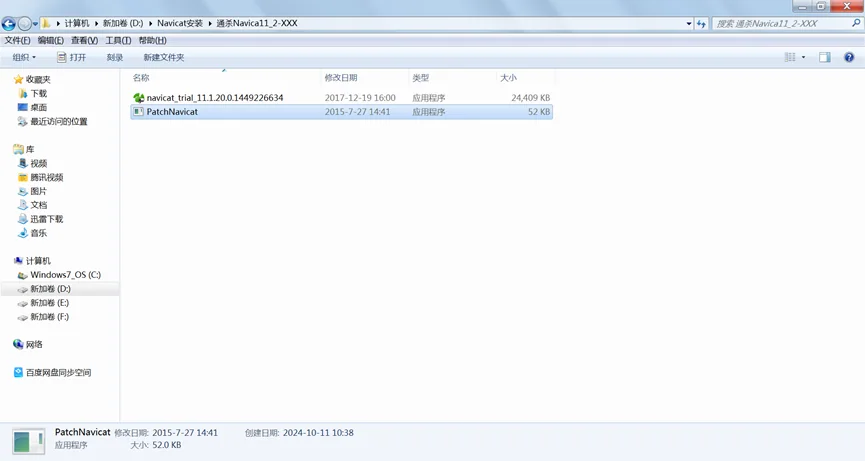The image size is (865, 461).
Task: Open the 文件(F) menu
Action: (18, 40)
